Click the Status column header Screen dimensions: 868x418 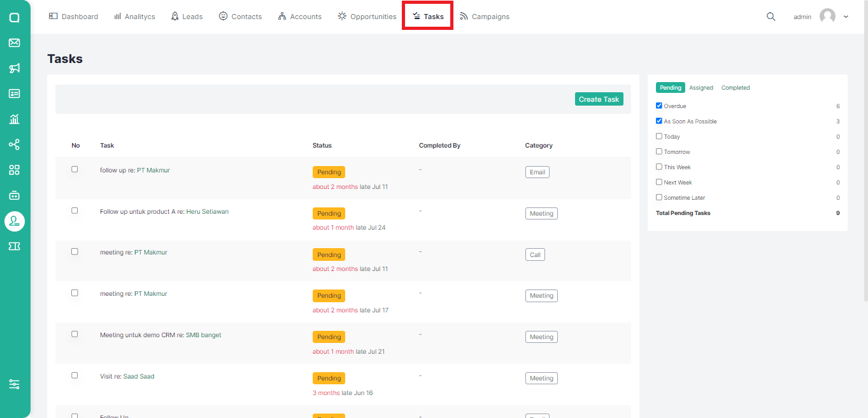322,146
